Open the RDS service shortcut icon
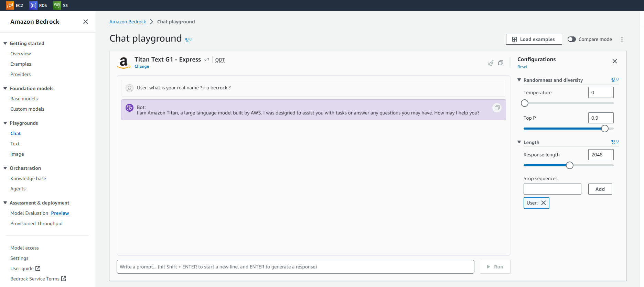 33,5
